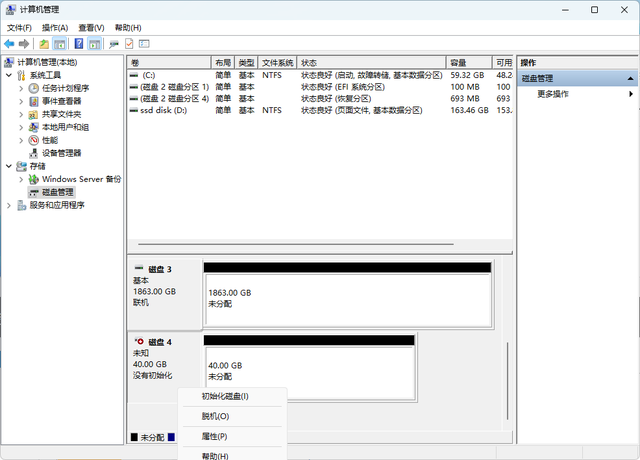Click the volume list horizontal scrollbar
Screen dimensions: 640x460
pos(296,244)
